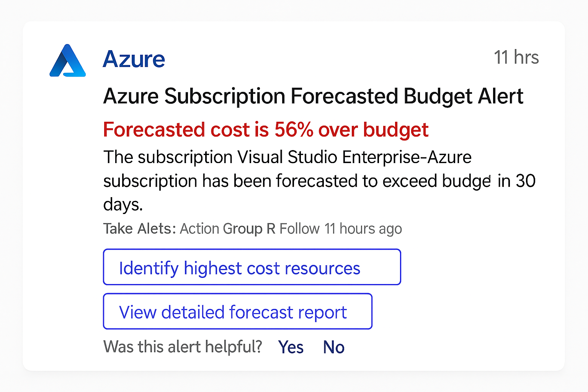The width and height of the screenshot is (588, 392).
Task: Click the Visual Studio Enterprise-Azure subscription name
Action: point(354,157)
